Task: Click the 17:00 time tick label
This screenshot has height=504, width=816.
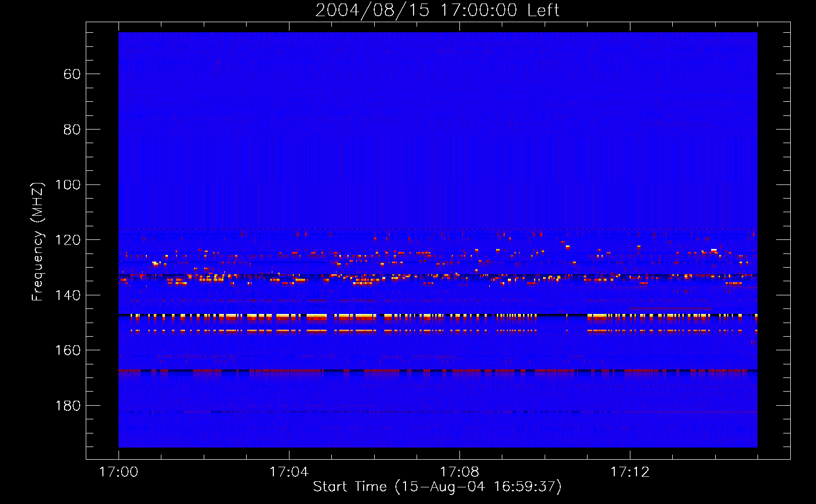Action: point(119,472)
